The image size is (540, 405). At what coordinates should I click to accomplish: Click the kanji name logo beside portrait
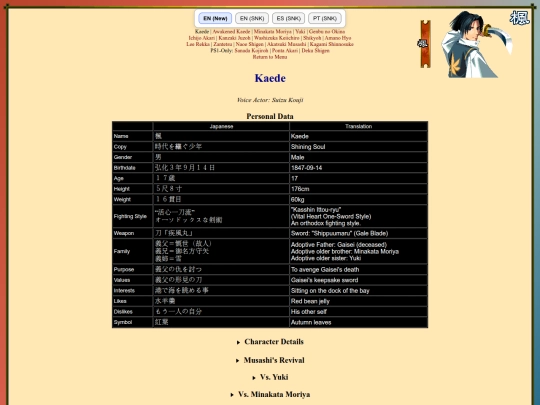(520, 18)
